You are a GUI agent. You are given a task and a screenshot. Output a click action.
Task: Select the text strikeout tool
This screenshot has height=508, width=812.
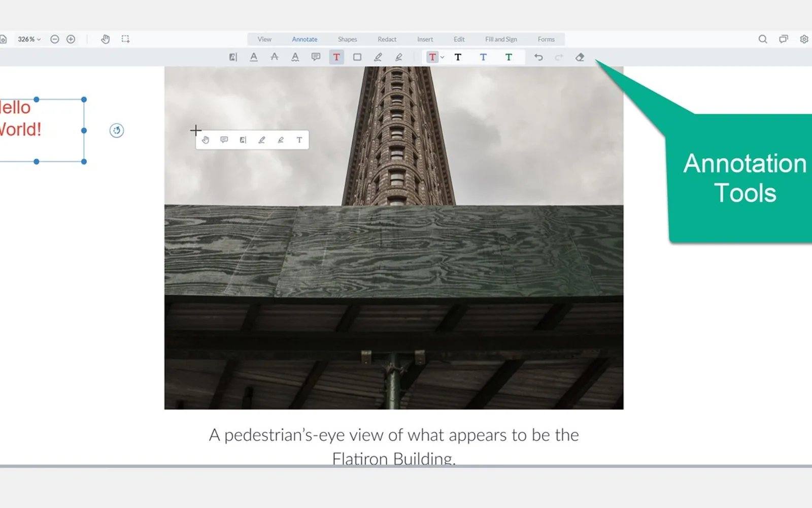(275, 57)
